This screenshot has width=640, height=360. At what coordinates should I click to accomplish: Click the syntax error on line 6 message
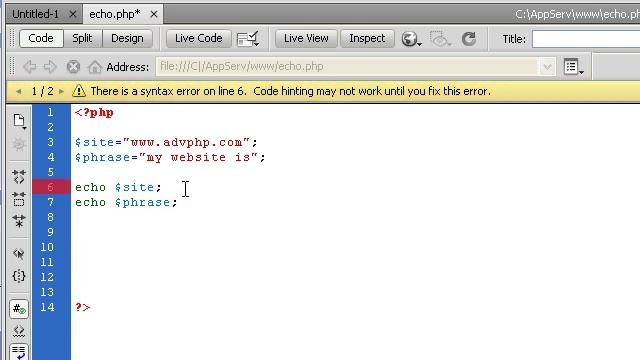pyautogui.click(x=291, y=91)
